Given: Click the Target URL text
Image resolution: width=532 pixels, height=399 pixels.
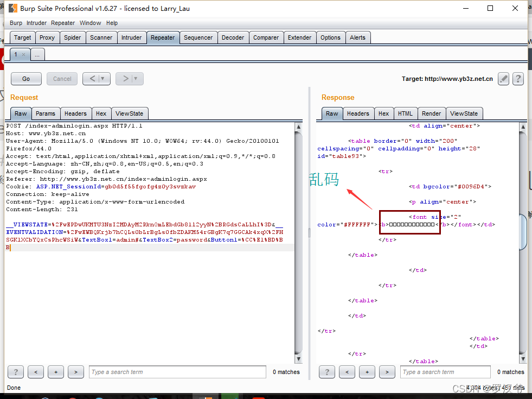Looking at the screenshot, I should pos(447,79).
